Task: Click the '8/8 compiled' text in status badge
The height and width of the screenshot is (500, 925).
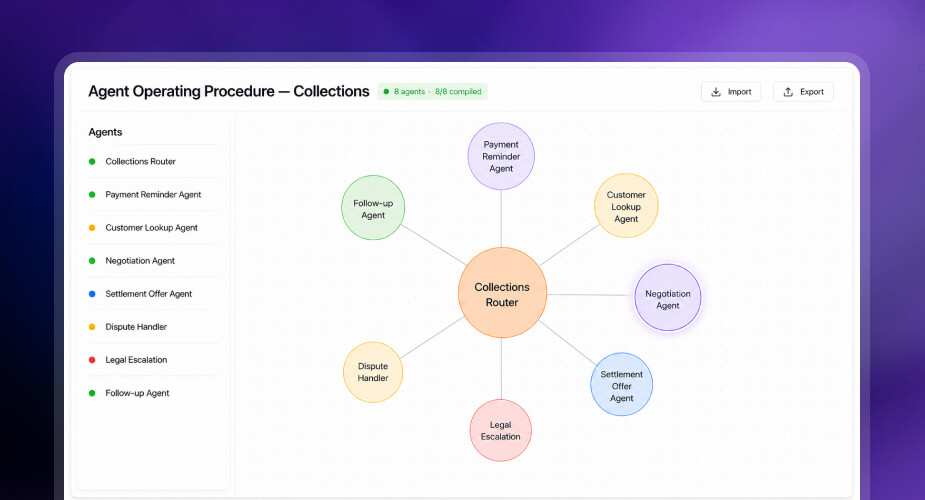Action: (458, 91)
